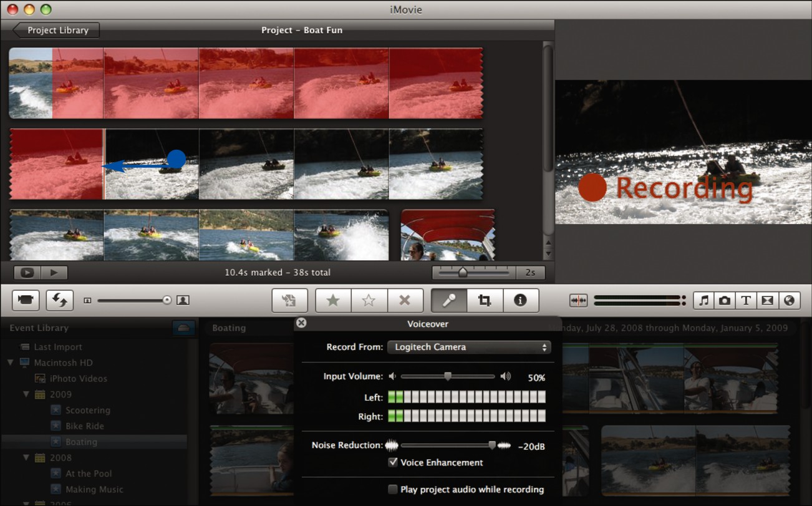Toggle audio skimming waveform icon
812x506 pixels.
tap(578, 300)
